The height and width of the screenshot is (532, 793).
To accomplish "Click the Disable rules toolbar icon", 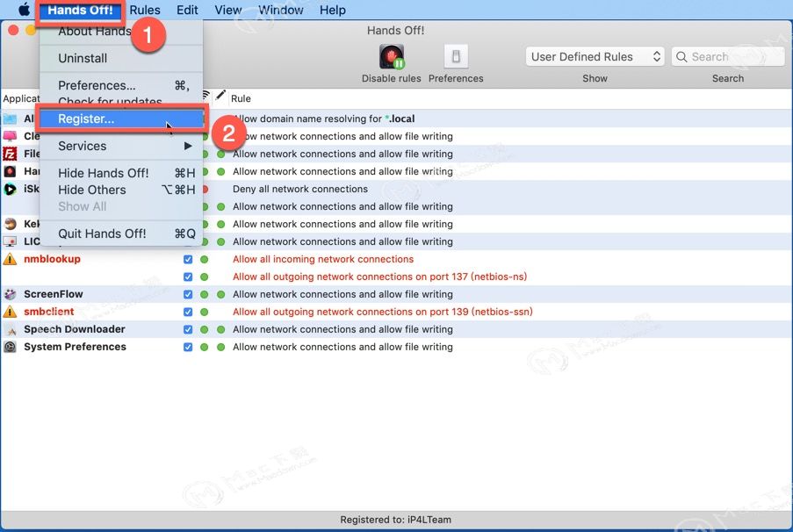I will pos(392,57).
